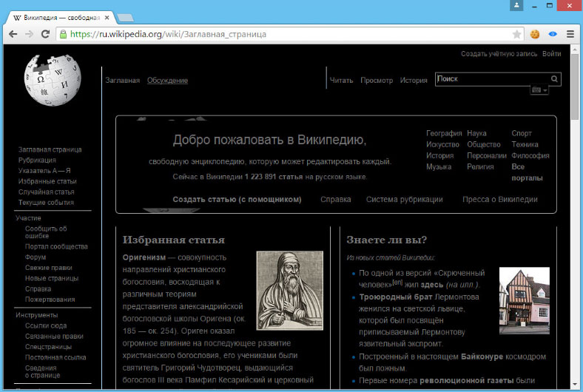Click the search magnifier icon

coord(554,79)
